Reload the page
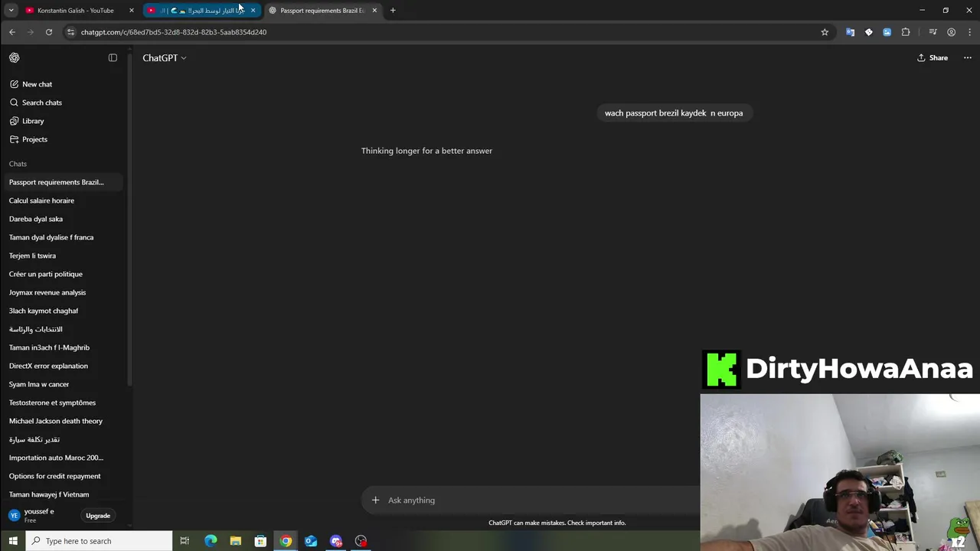 point(49,32)
